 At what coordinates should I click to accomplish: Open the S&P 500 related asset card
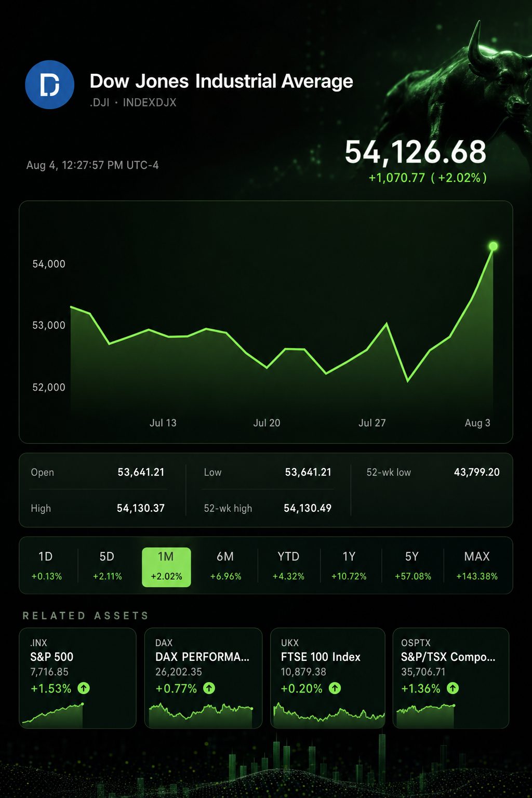click(x=77, y=678)
